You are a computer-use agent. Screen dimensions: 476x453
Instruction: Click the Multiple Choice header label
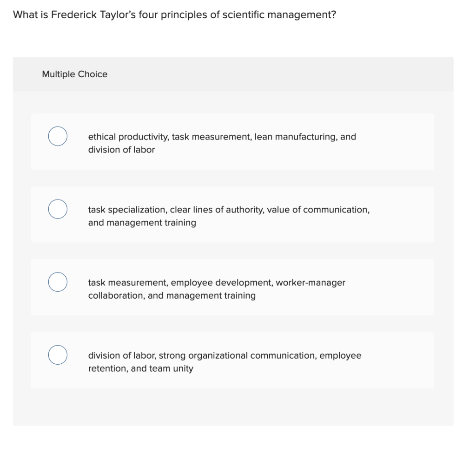tap(74, 74)
